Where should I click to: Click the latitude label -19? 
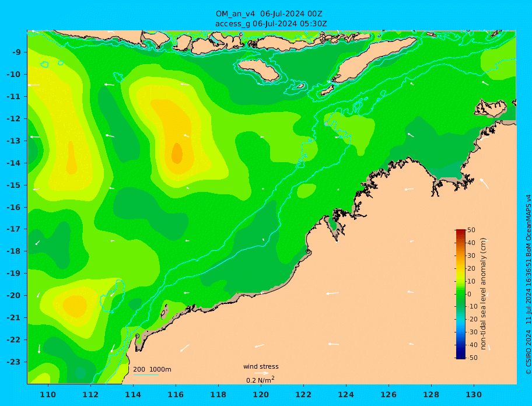[13, 273]
